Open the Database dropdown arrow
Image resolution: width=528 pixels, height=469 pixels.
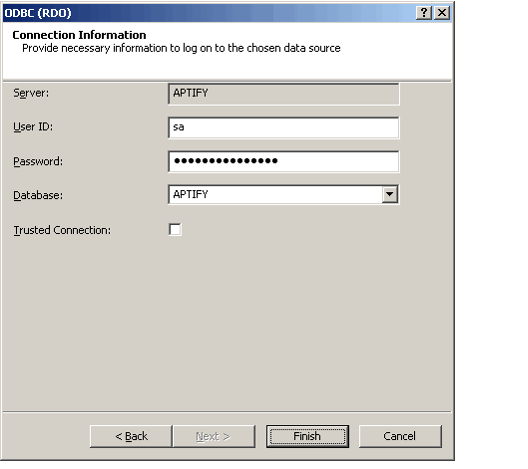click(390, 194)
